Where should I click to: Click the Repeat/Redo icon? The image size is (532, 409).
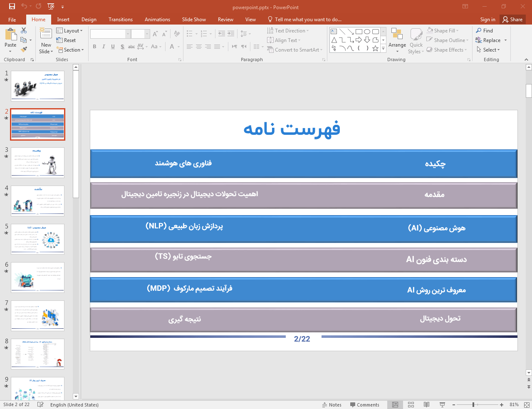(x=39, y=6)
